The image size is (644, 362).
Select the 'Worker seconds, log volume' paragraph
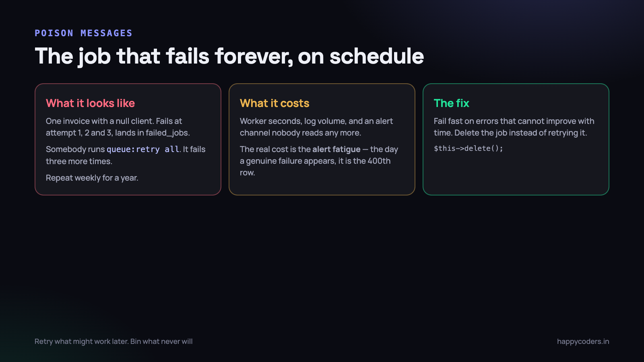tap(316, 127)
